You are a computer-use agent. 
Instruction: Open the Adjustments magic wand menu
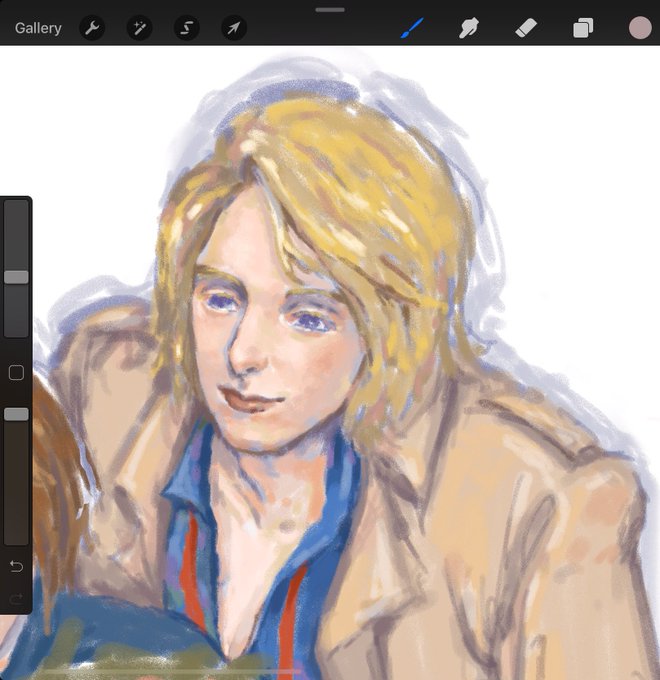(x=139, y=28)
